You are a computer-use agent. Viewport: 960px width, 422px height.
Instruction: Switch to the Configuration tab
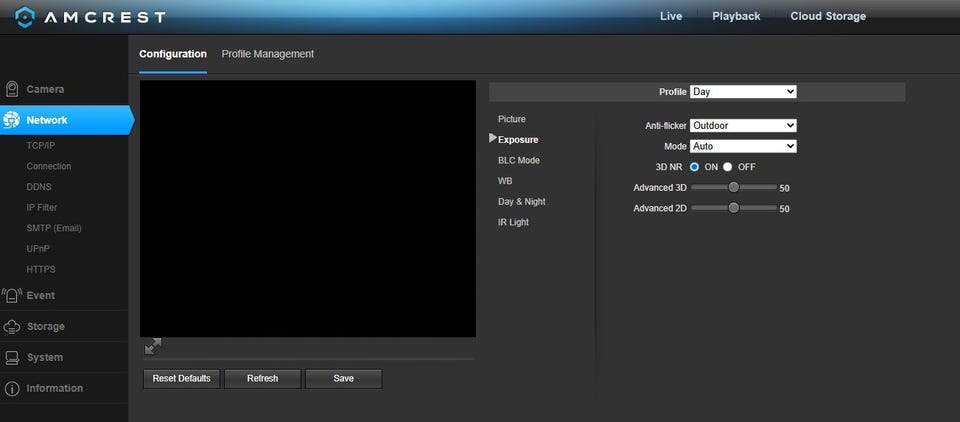click(x=173, y=54)
